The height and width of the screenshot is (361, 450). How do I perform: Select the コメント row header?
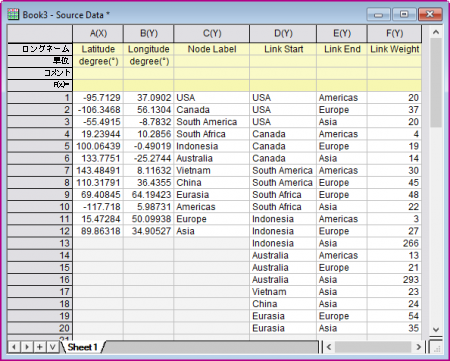pyautogui.click(x=40, y=73)
